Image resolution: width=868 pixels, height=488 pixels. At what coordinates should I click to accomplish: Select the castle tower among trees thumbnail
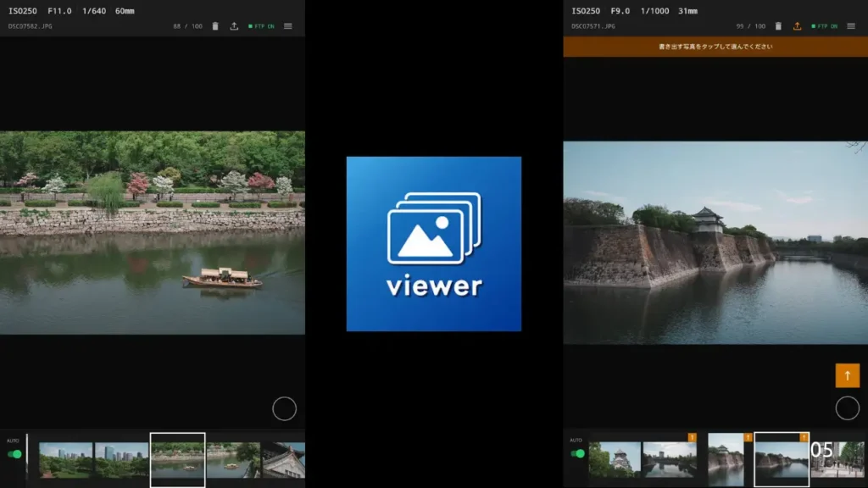[615, 459]
